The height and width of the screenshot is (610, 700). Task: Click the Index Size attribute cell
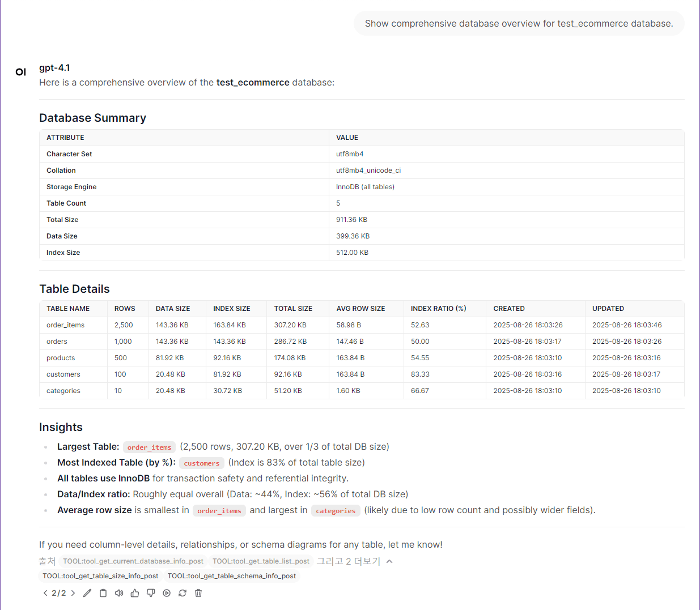(184, 253)
